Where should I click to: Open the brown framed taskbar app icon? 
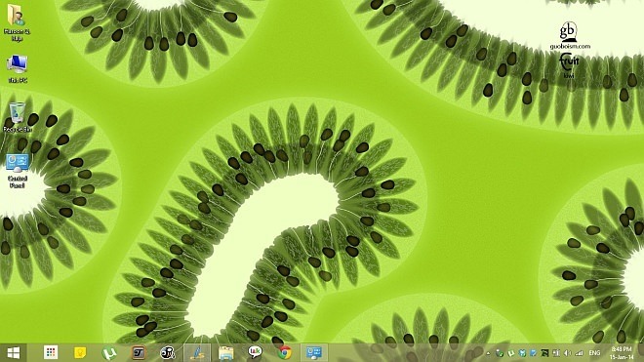pos(139,352)
